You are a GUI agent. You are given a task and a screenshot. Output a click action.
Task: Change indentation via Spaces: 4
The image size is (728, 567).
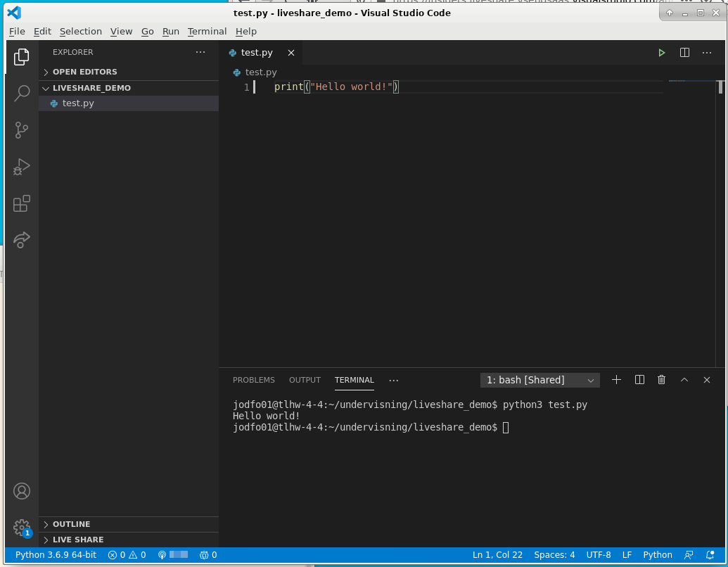[x=554, y=555]
